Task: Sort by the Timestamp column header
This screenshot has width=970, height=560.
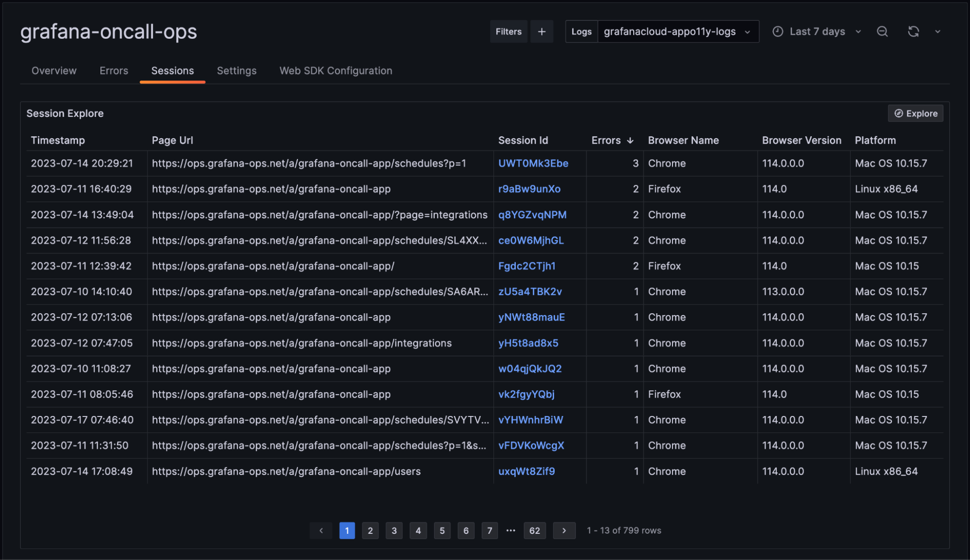Action: click(58, 141)
